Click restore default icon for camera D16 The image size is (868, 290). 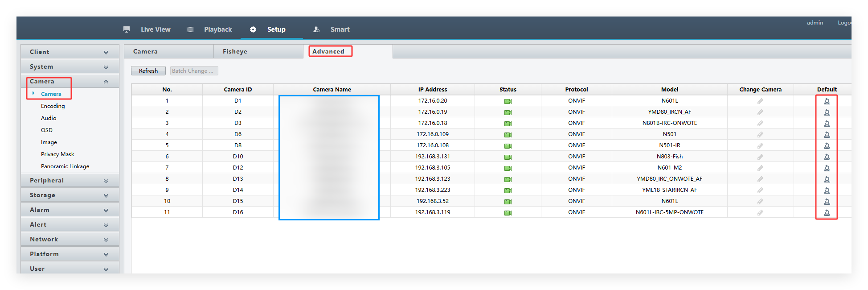pyautogui.click(x=827, y=213)
